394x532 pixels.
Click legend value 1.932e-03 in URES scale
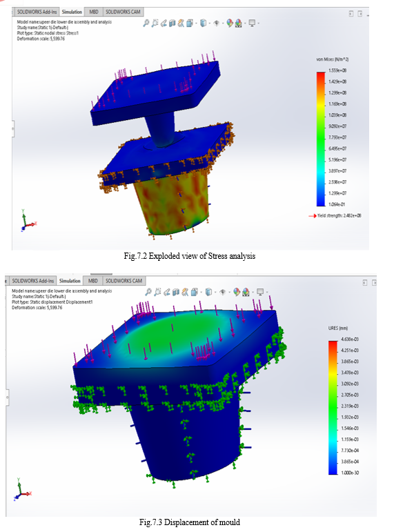pyautogui.click(x=350, y=417)
